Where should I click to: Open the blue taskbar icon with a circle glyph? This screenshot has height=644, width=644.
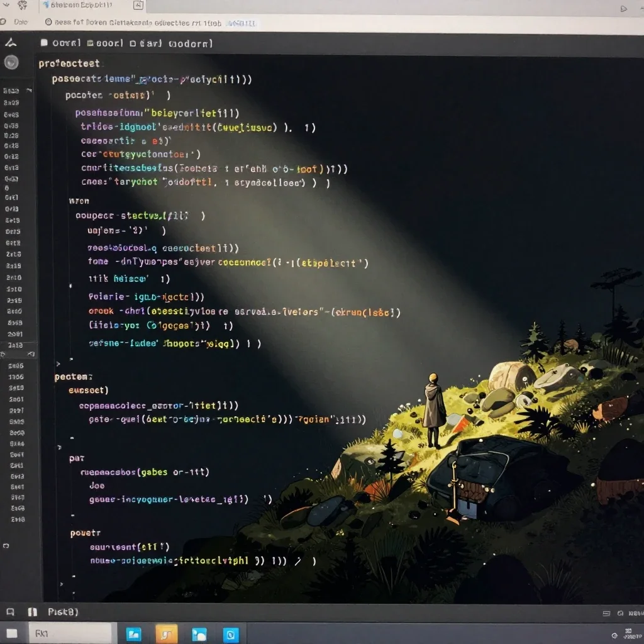[231, 635]
